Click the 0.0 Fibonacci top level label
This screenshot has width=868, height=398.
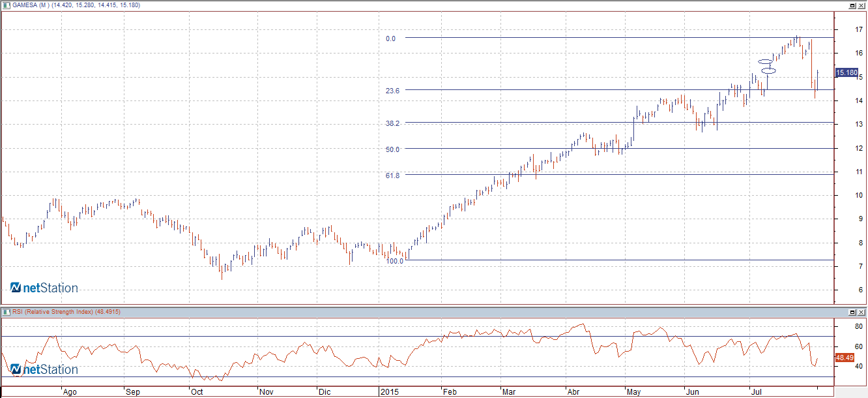tap(390, 38)
